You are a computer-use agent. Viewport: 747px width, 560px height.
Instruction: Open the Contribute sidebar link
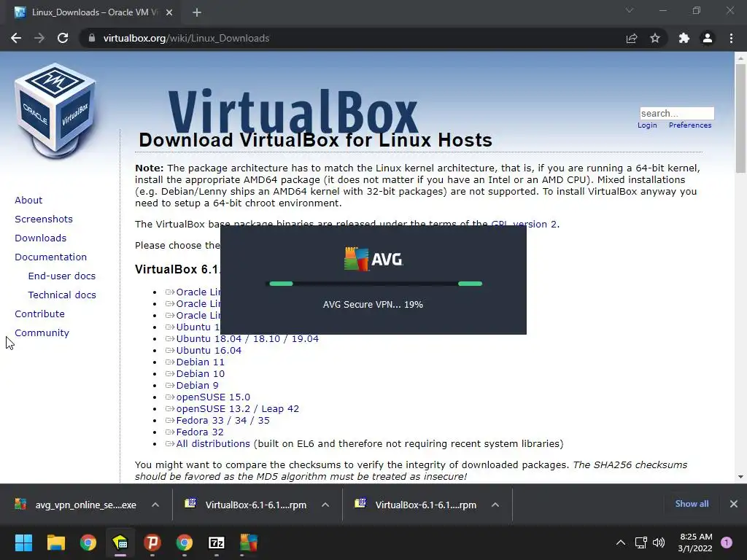pyautogui.click(x=39, y=314)
